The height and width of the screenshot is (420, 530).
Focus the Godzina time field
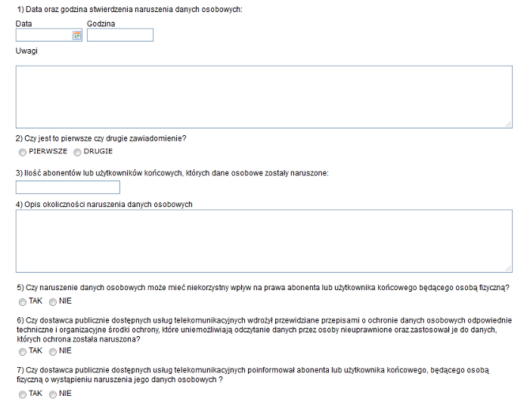(x=120, y=35)
